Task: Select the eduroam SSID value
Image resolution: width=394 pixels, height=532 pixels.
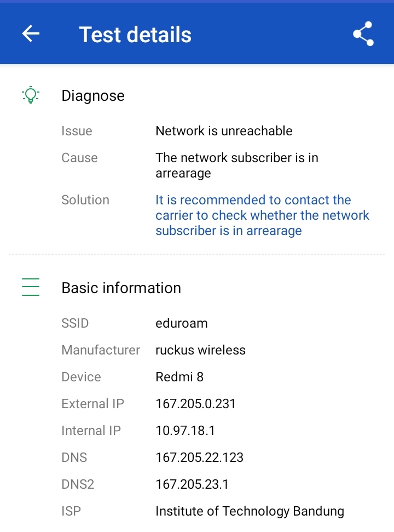Action: (x=182, y=323)
